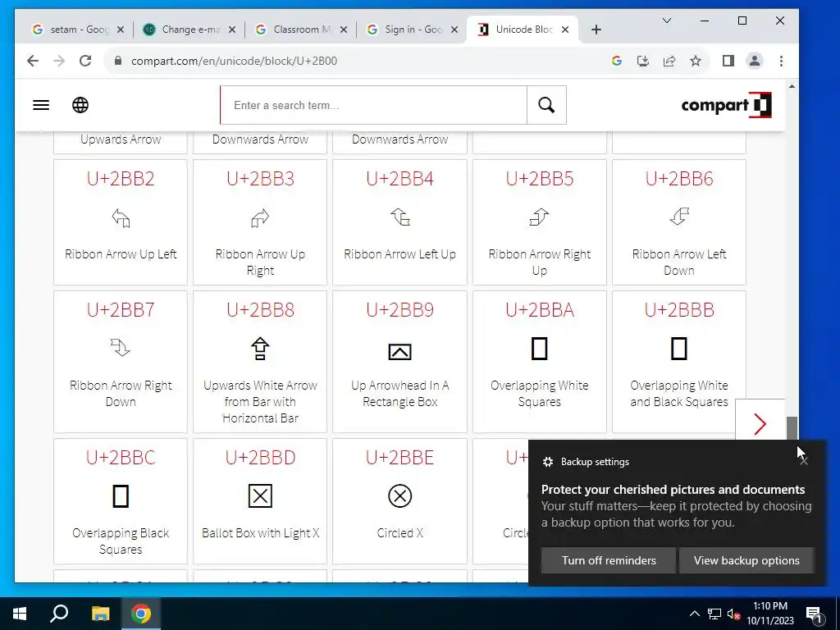Open the U+2BB5 character link
The image size is (840, 630).
[540, 178]
